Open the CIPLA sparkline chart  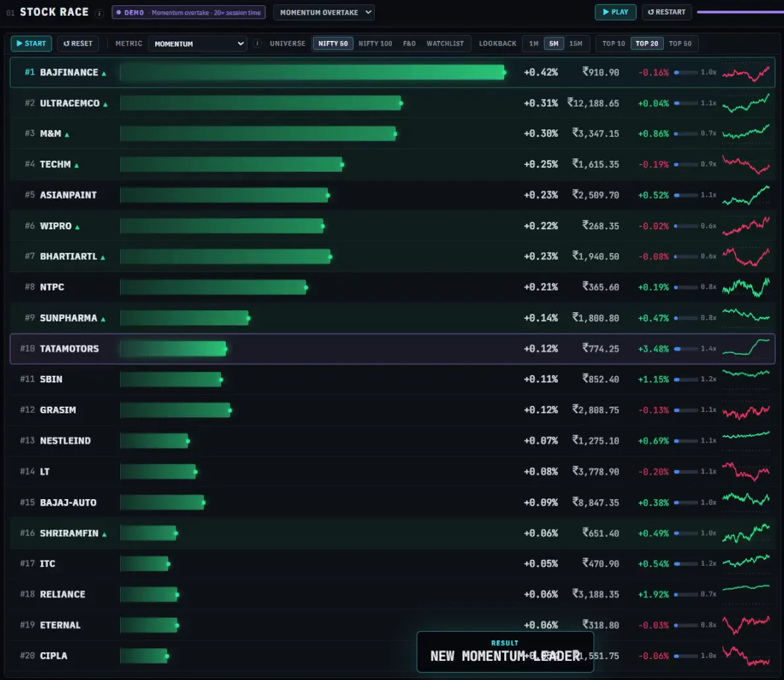click(x=746, y=656)
